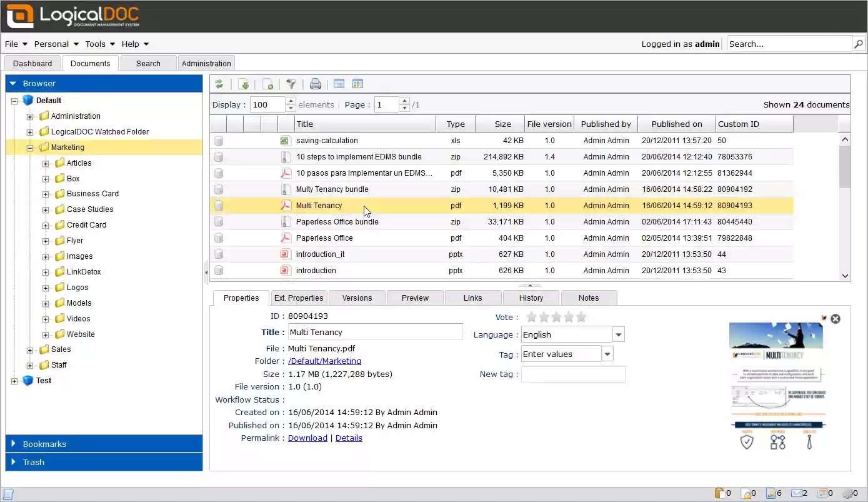This screenshot has width=868, height=502.
Task: Refresh the document list
Action: point(219,84)
